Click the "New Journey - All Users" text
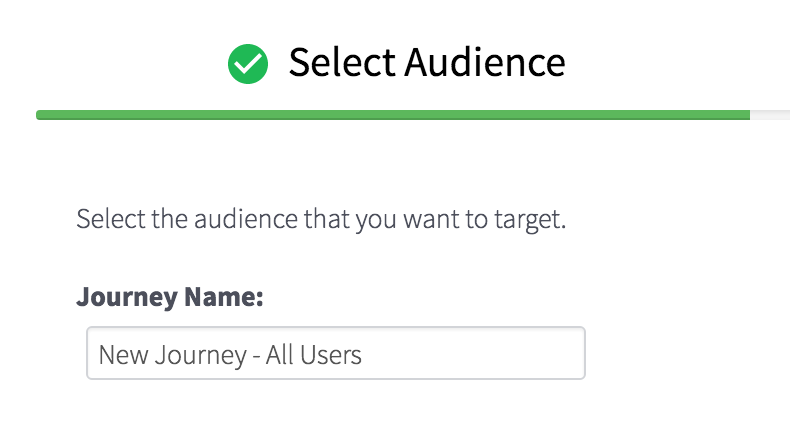This screenshot has height=436, width=790. tap(229, 354)
